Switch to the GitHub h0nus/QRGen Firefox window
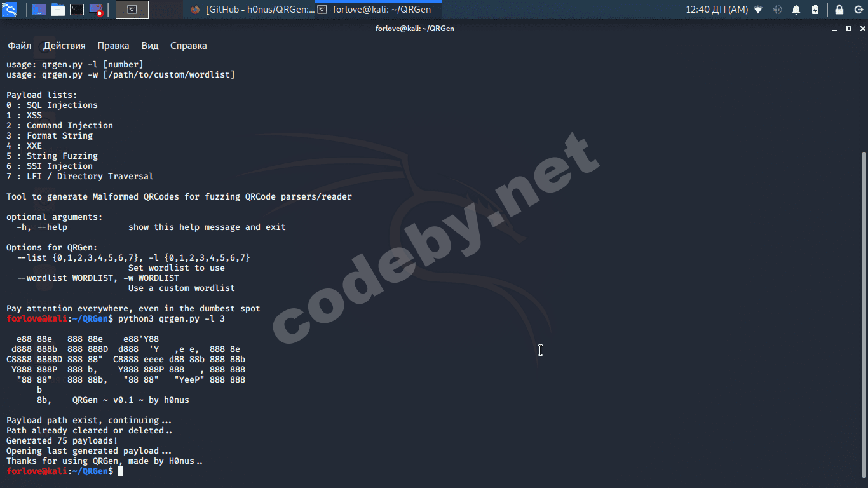Viewport: 868px width, 488px height. point(252,10)
